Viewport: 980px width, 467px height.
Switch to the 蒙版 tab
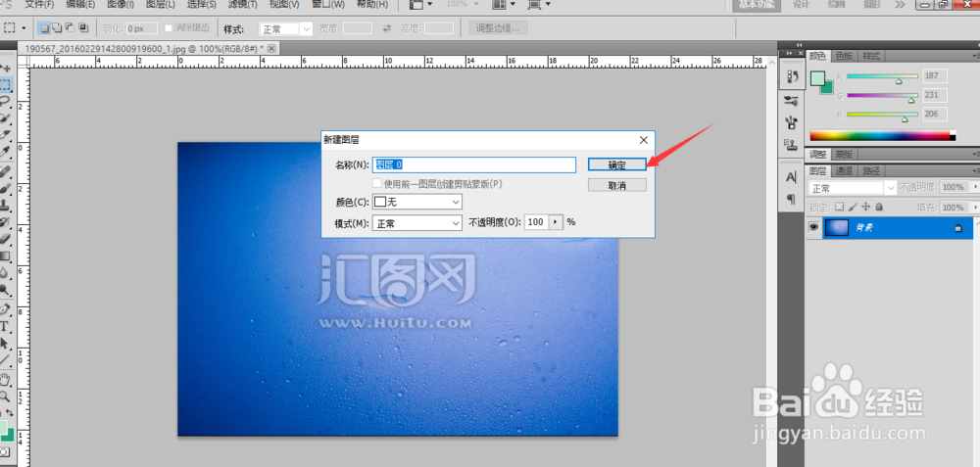pyautogui.click(x=845, y=155)
